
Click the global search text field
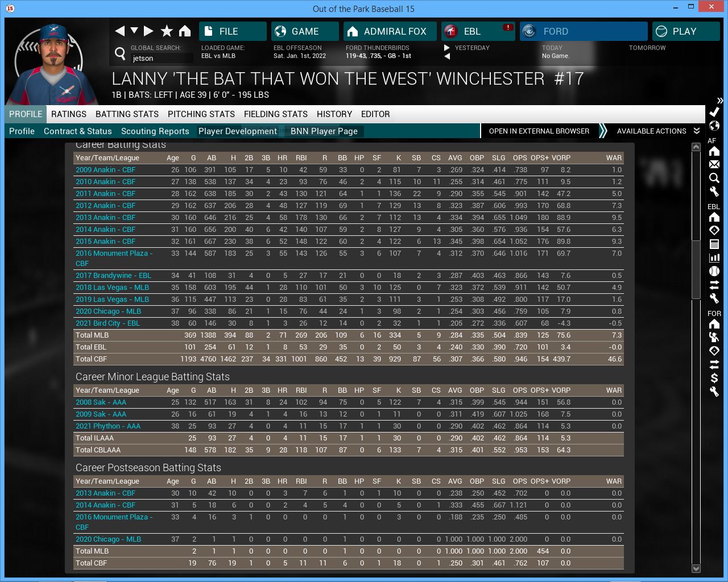click(162, 58)
